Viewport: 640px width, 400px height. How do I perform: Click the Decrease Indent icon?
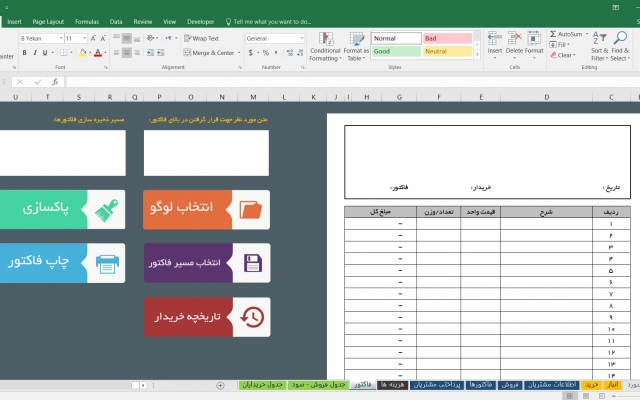coord(150,53)
